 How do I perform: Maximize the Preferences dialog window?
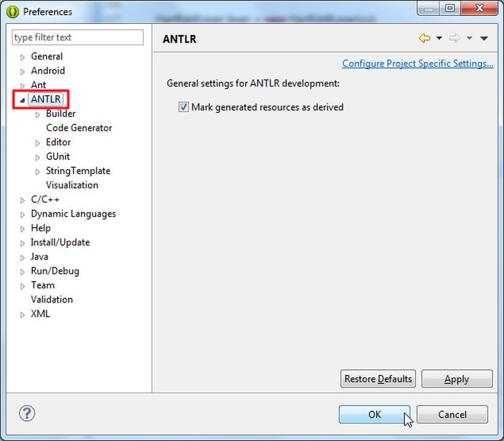click(450, 8)
